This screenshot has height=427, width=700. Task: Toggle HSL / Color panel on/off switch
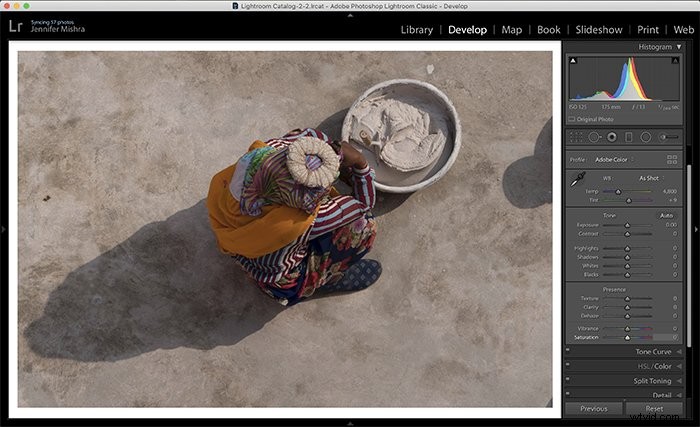(x=567, y=364)
